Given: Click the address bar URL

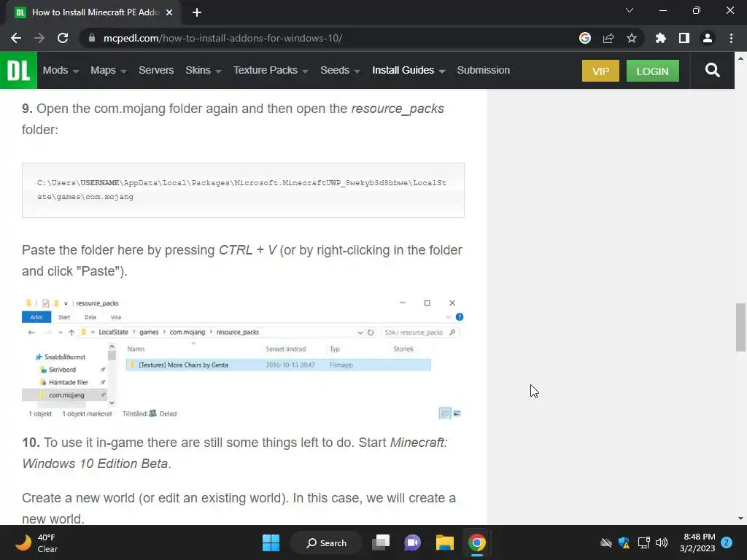Looking at the screenshot, I should [x=223, y=38].
